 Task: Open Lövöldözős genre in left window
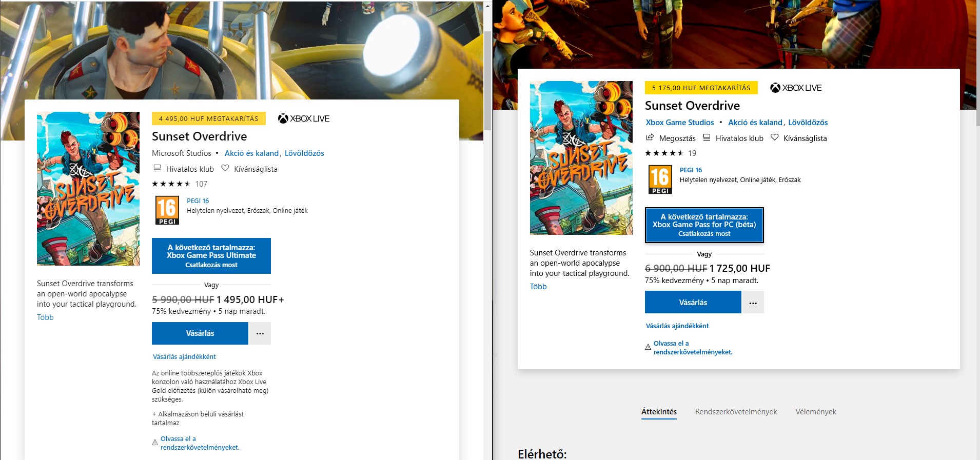click(304, 153)
